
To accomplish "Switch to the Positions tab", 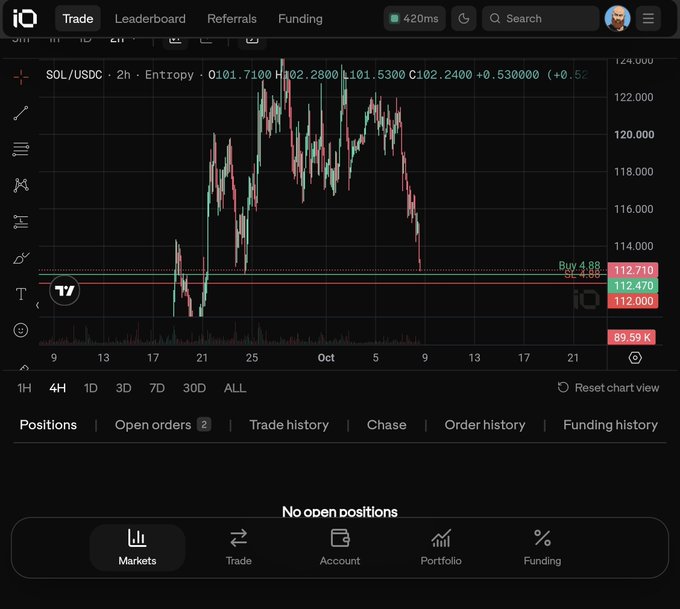I will 48,425.
